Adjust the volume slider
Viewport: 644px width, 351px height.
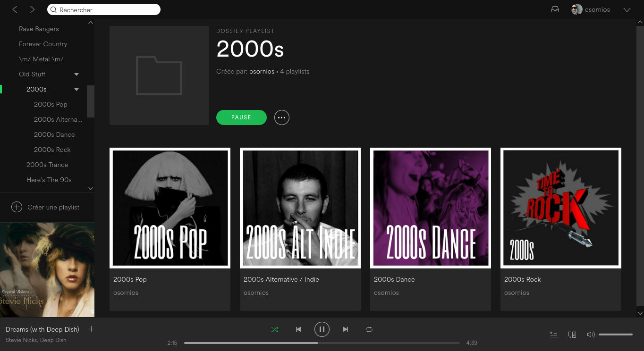click(616, 334)
